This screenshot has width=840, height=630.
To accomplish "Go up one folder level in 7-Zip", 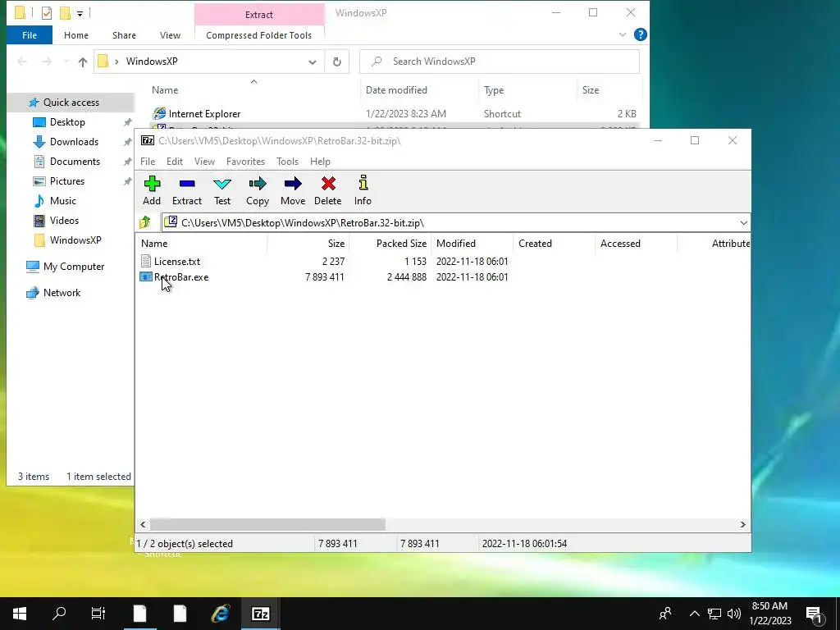I will pos(144,222).
